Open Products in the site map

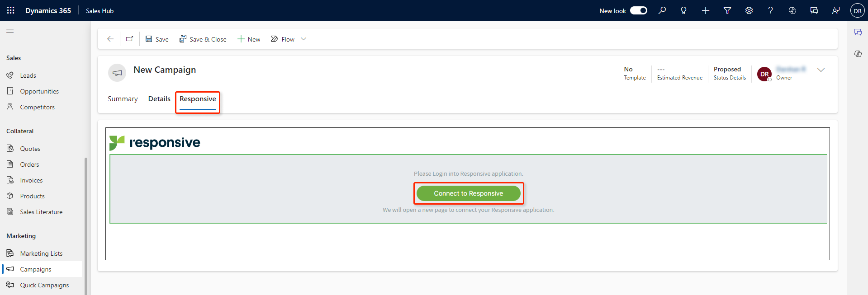pos(32,196)
